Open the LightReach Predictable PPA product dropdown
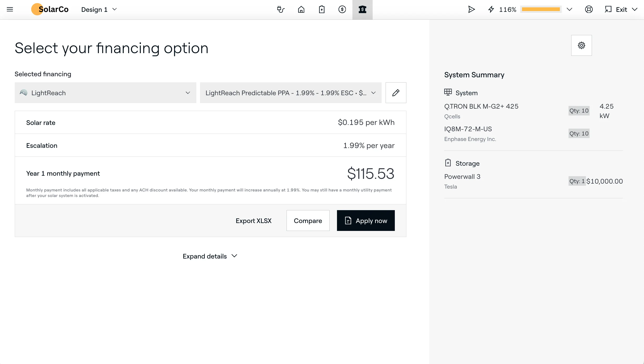Screen dimensions: 644x364 [291, 93]
